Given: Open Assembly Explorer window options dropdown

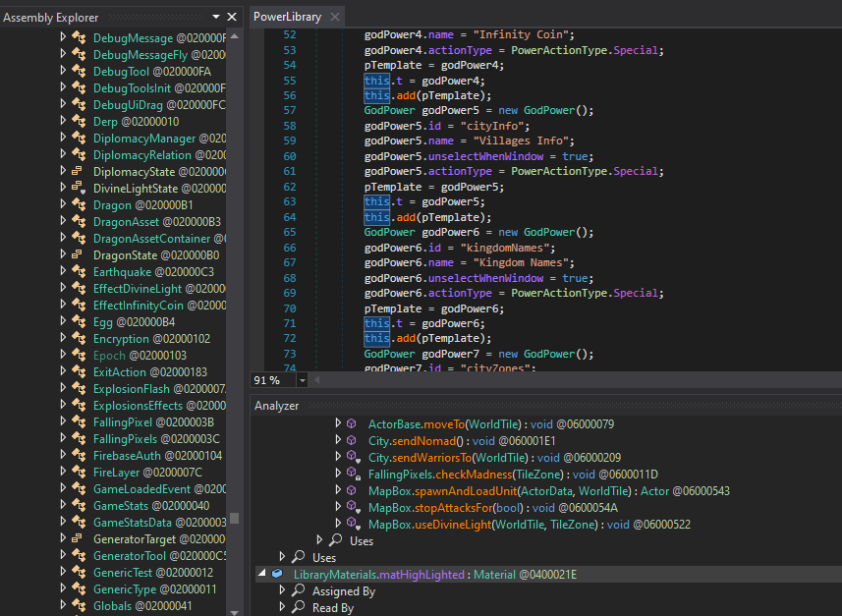Looking at the screenshot, I should pyautogui.click(x=216, y=18).
